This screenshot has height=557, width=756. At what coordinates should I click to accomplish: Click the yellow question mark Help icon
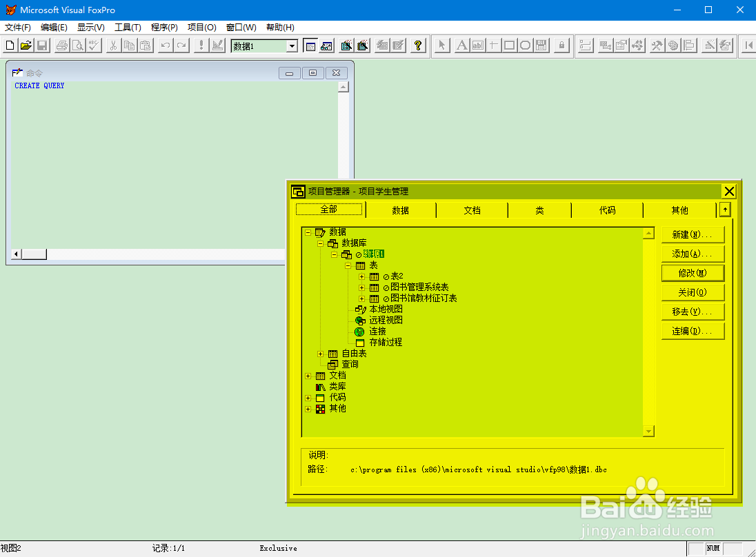[x=418, y=45]
